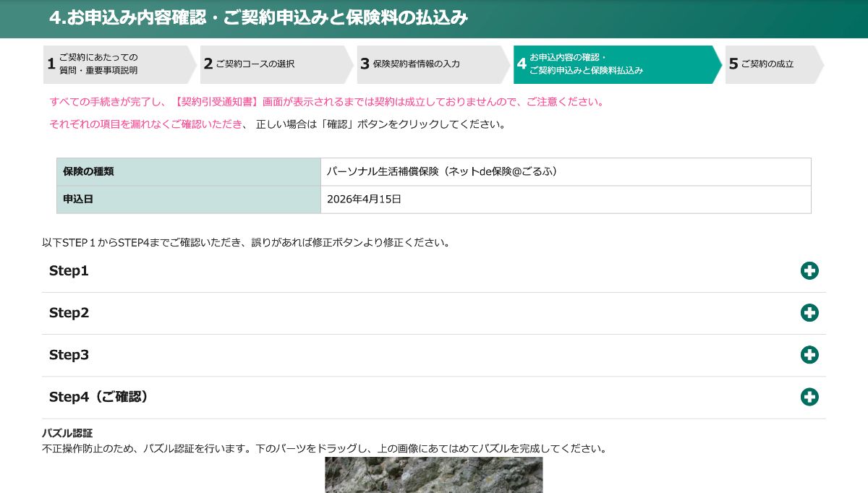
Task: Click the Step4（ご確認） heading text
Action: [x=99, y=397]
